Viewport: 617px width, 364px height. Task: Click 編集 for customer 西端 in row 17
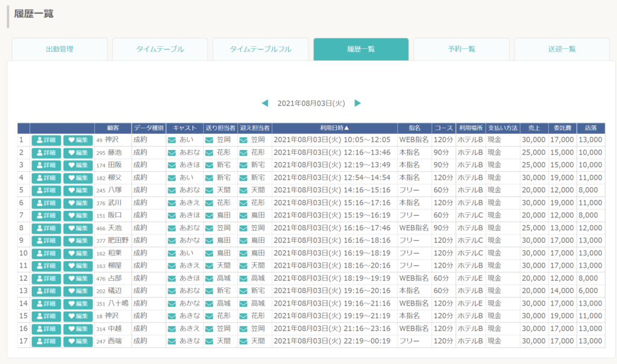[78, 342]
